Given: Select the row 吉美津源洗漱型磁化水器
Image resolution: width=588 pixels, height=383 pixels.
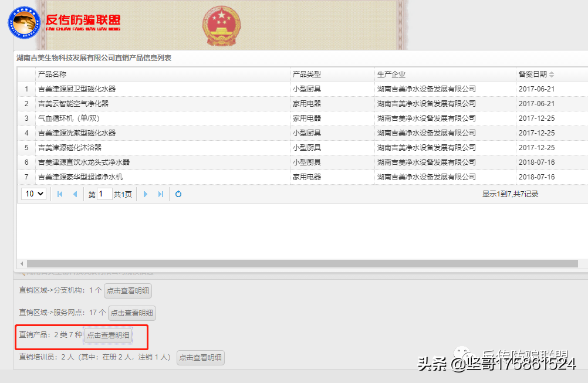Looking at the screenshot, I should click(x=302, y=133).
